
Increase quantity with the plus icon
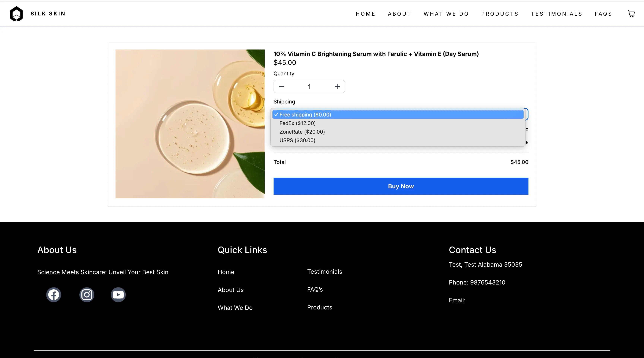coord(337,87)
